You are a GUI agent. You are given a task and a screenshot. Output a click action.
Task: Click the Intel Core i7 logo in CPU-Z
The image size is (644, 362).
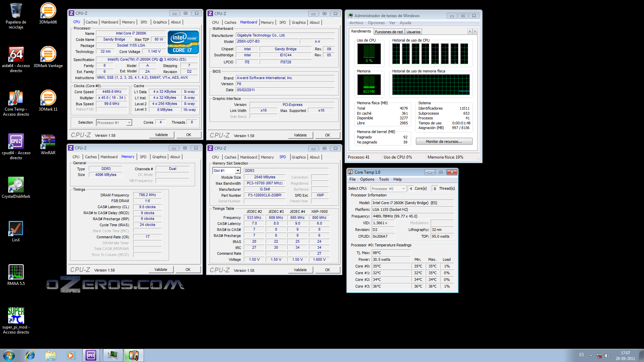183,42
